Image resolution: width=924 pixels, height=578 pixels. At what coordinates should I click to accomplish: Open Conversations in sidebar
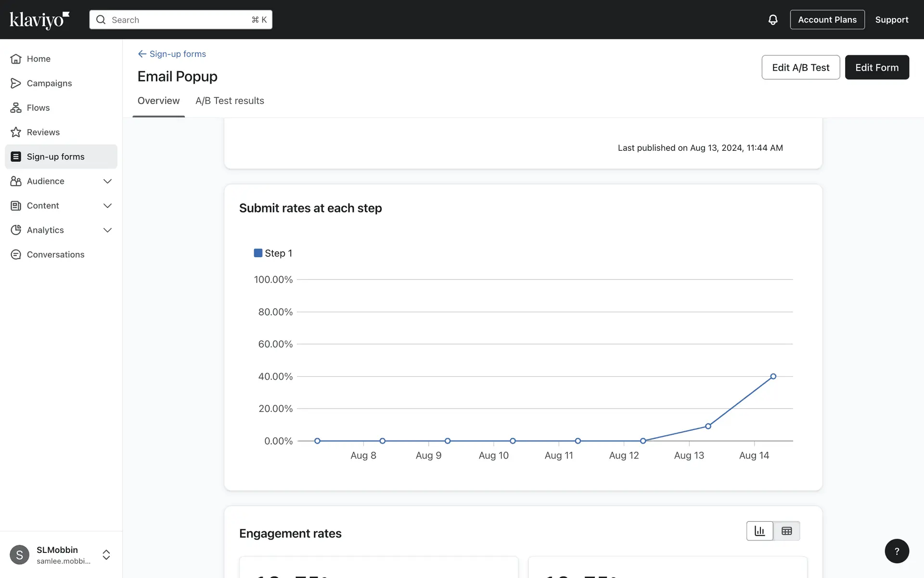coord(55,255)
